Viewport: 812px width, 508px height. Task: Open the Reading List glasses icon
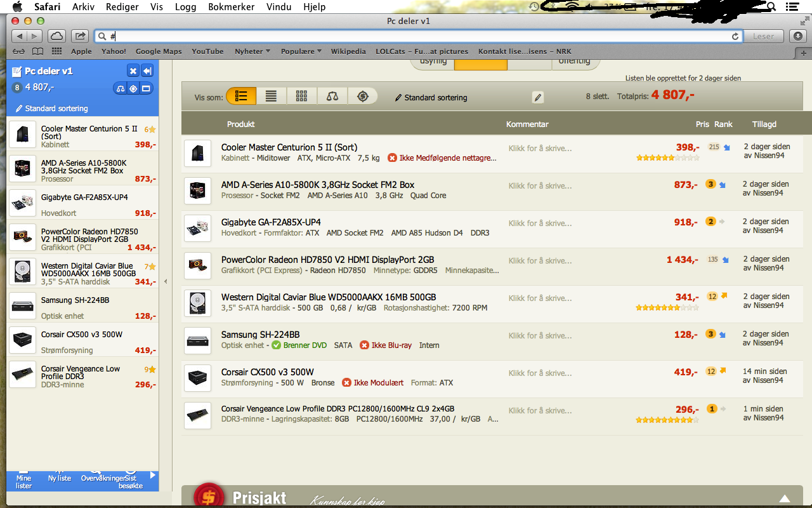click(x=18, y=51)
